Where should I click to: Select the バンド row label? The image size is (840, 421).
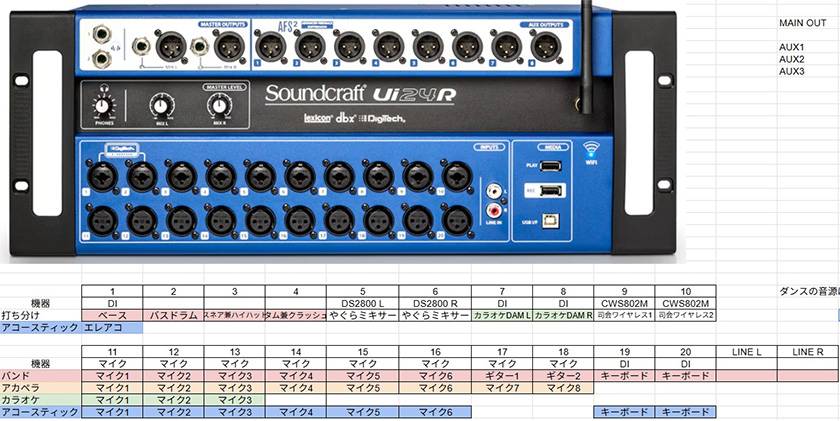click(x=41, y=376)
